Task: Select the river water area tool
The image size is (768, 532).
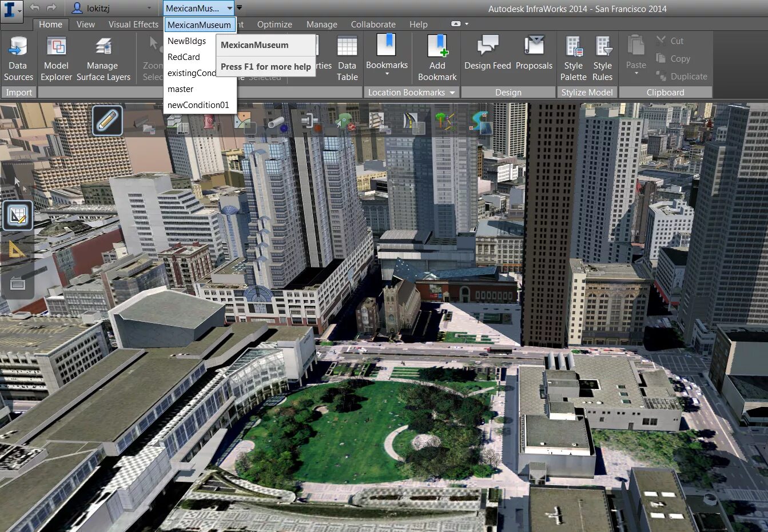Action: [480, 122]
